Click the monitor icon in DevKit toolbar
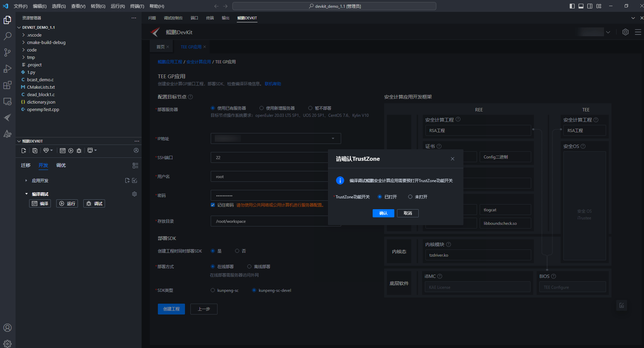 click(x=90, y=150)
